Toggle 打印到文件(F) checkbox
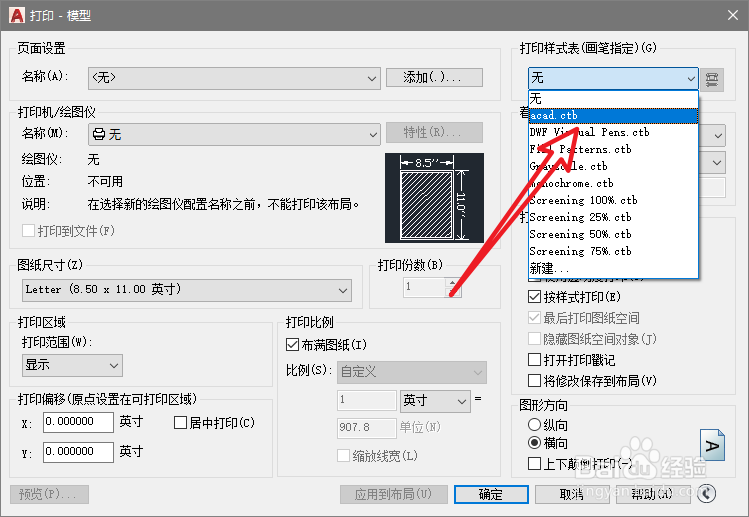The height and width of the screenshot is (517, 749). [28, 231]
